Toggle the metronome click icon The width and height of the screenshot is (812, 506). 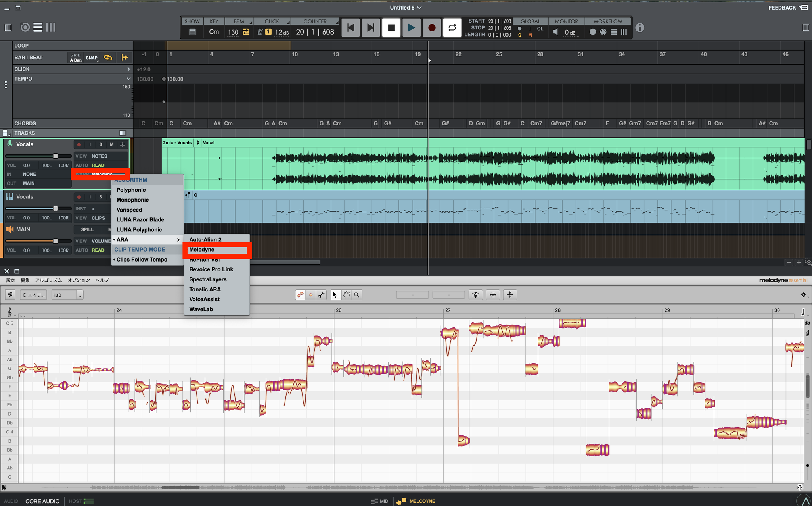pyautogui.click(x=260, y=32)
